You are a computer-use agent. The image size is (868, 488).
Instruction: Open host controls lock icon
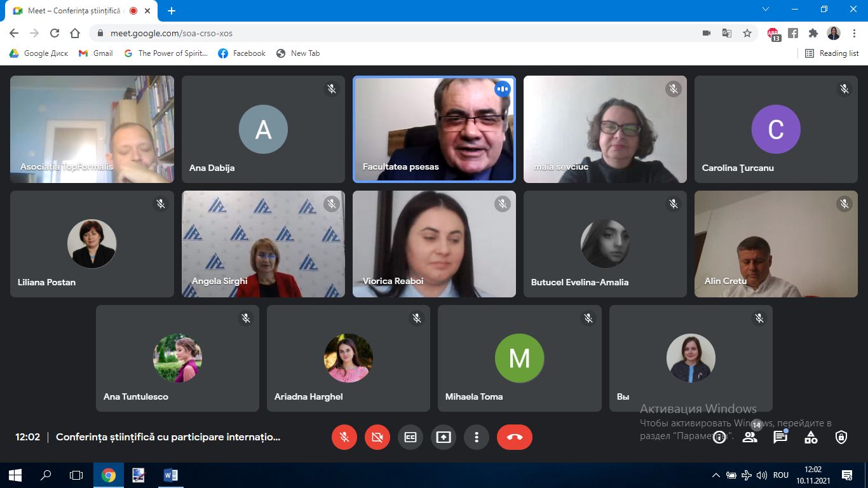click(841, 437)
